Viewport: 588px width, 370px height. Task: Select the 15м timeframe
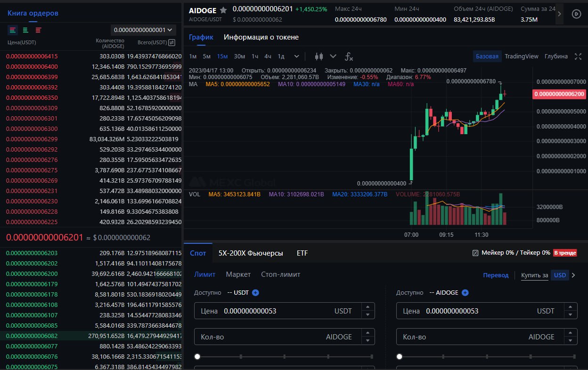coord(222,56)
